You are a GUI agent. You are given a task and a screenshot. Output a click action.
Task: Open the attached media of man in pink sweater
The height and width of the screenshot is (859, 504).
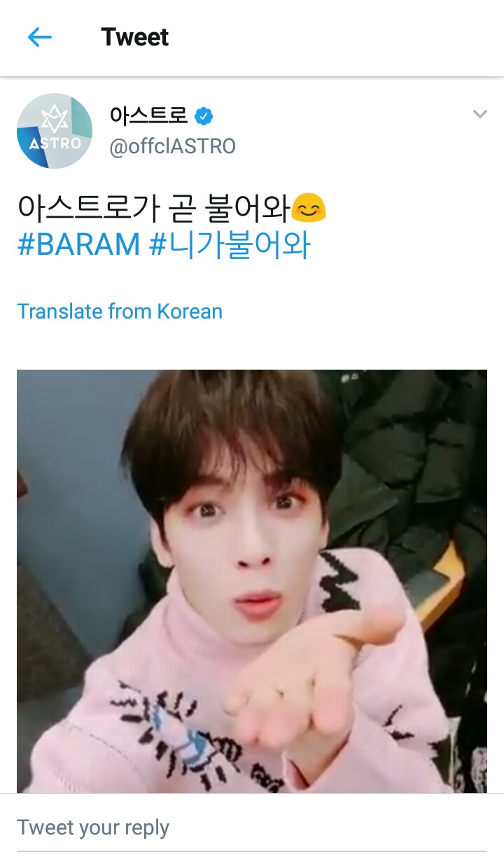(252, 581)
